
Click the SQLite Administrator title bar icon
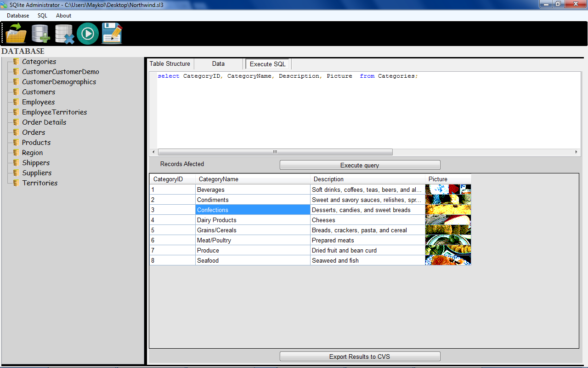click(5, 4)
